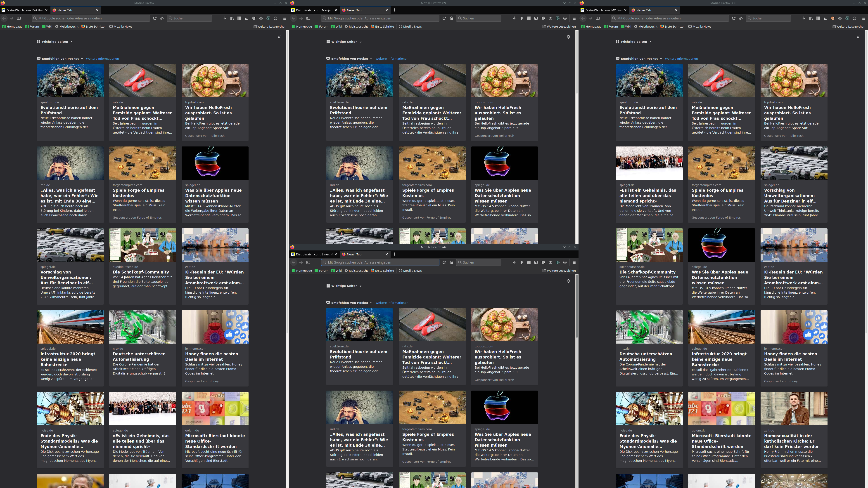
Task: Open Weitere Lesezeichen folder in Firefox <3>
Action: click(x=849, y=27)
